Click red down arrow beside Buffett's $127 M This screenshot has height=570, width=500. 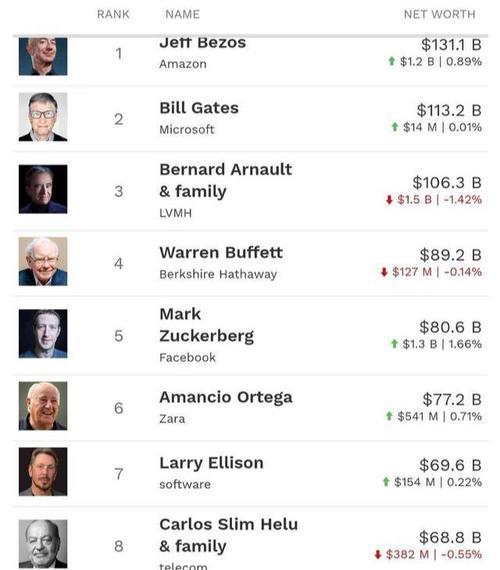[384, 272]
